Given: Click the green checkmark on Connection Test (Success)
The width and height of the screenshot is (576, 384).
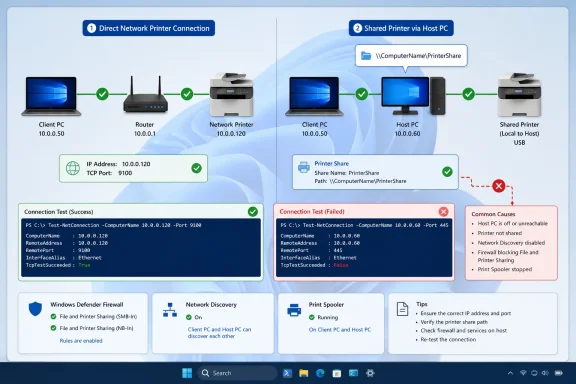Looking at the screenshot, I should point(253,212).
